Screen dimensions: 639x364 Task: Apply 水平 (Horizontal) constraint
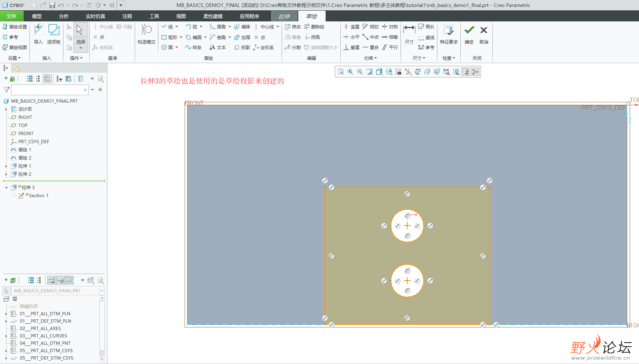351,37
